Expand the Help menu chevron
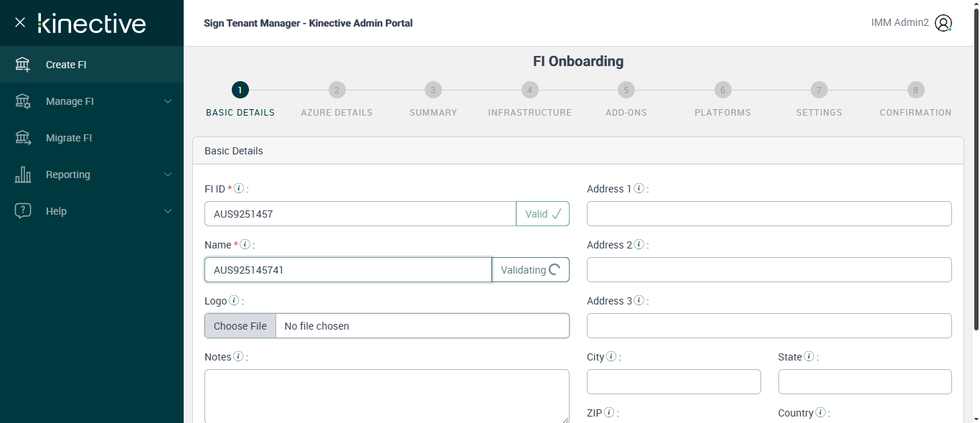The width and height of the screenshot is (980, 423). click(x=168, y=211)
